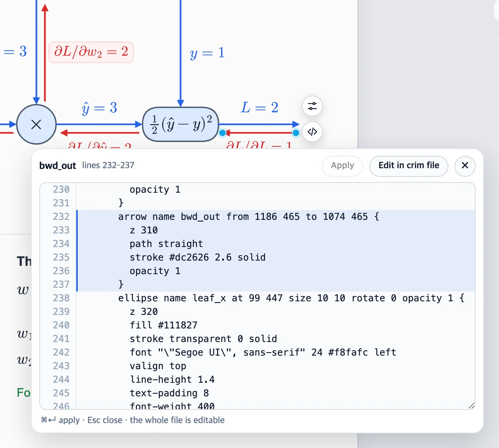This screenshot has height=448, width=499.
Task: Select the multiply (×) node in the diagram
Action: (36, 124)
